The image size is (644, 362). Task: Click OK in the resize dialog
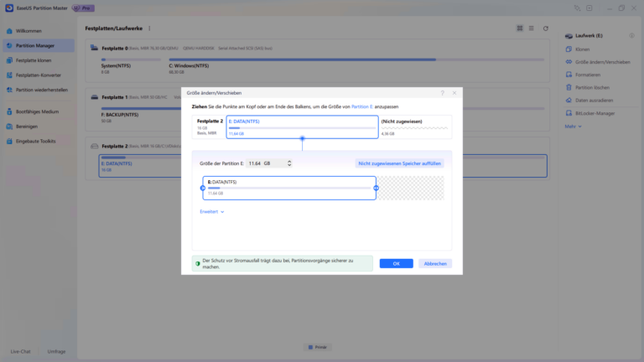[396, 263]
